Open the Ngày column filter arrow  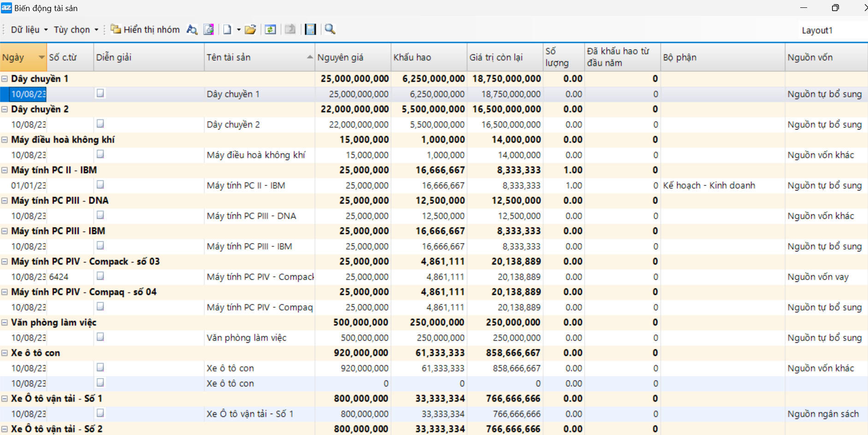click(x=41, y=57)
